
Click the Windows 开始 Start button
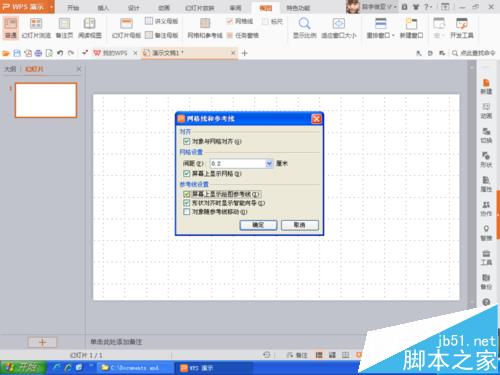pyautogui.click(x=23, y=368)
